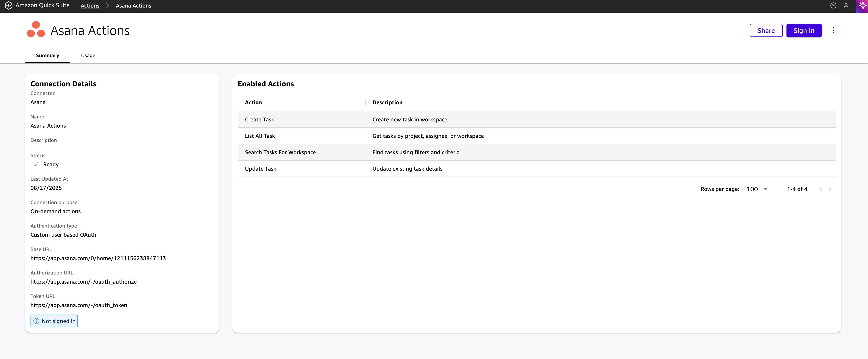Screen dimensions: 868x359
Task: Click the Ready status checkmark icon
Action: coord(36,164)
